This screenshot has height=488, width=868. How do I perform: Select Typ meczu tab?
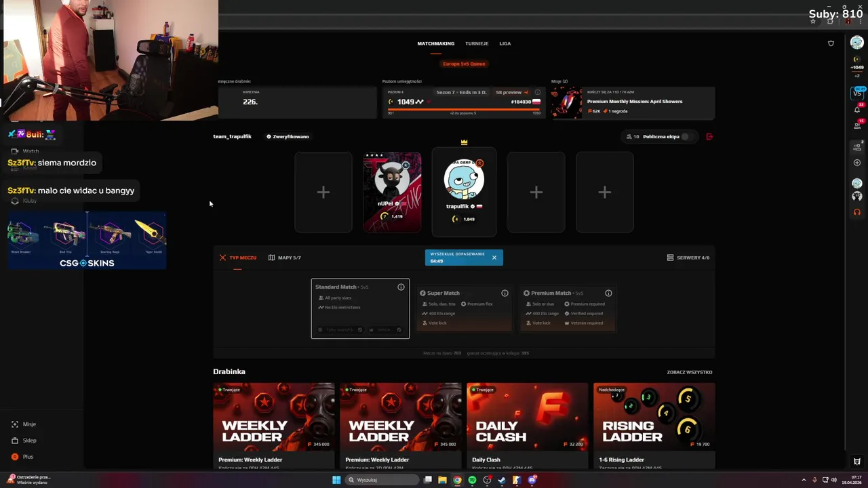(x=238, y=258)
